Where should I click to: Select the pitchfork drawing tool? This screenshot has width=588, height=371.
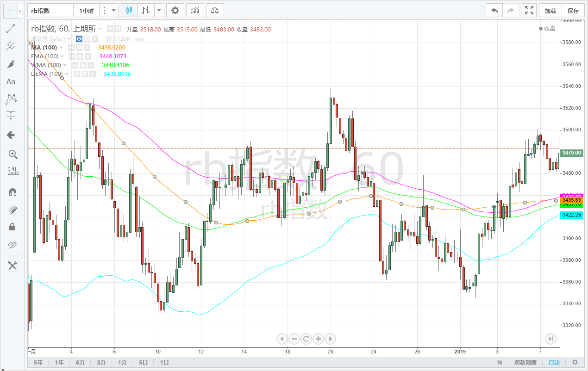click(11, 46)
